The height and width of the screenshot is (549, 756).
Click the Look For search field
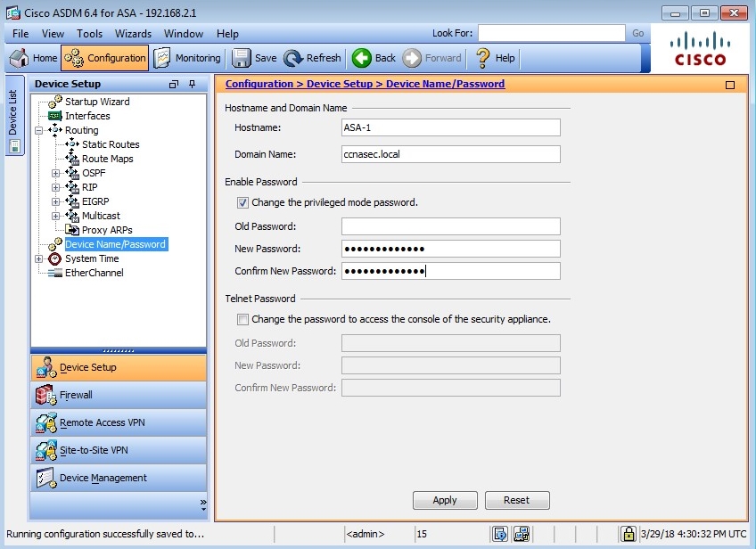coord(552,33)
